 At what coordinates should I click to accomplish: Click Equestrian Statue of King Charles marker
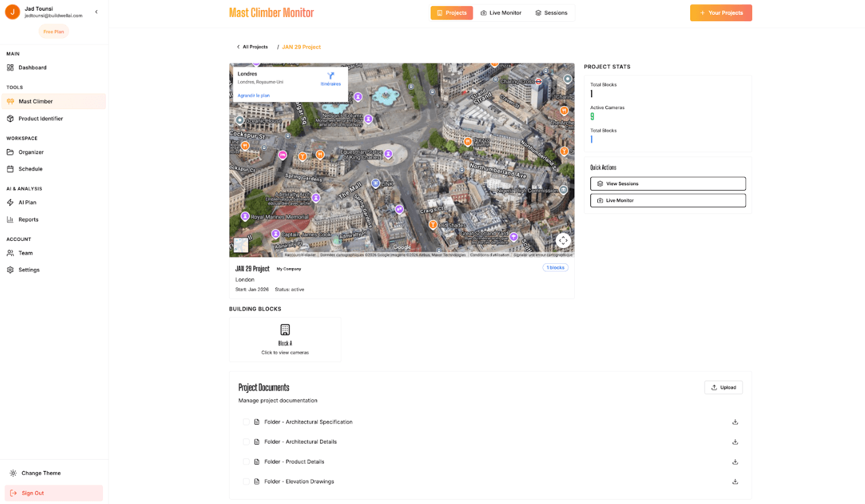pyautogui.click(x=388, y=153)
